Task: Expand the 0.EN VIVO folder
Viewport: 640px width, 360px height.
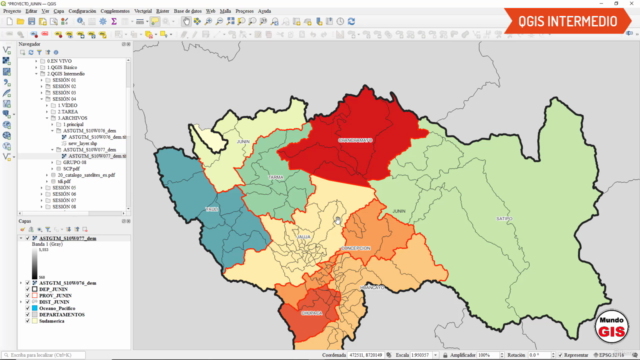Action: [36, 61]
